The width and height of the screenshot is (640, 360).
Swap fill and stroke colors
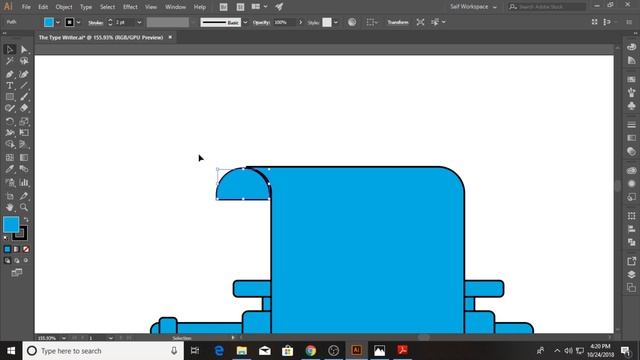coord(26,220)
